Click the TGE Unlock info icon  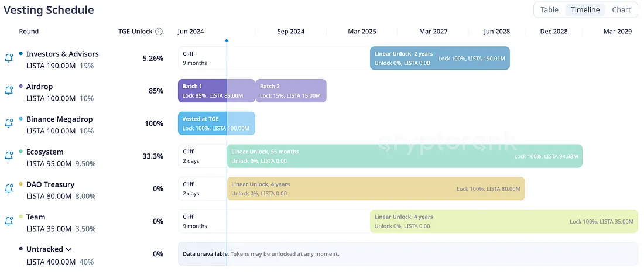159,32
